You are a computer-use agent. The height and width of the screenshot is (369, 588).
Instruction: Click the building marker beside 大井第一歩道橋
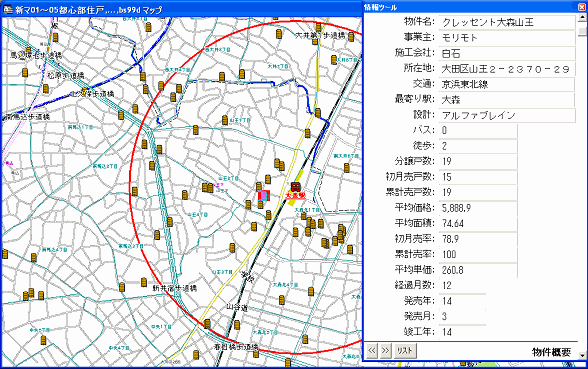pyautogui.click(x=351, y=37)
